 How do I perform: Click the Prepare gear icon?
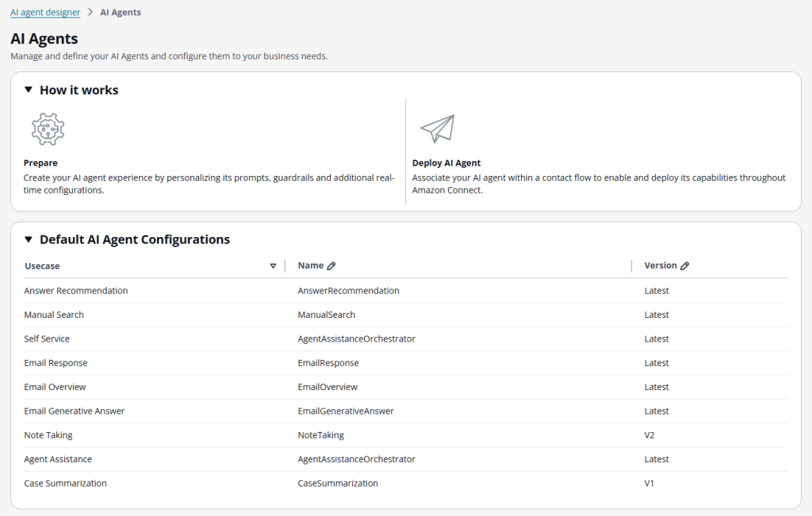click(48, 128)
